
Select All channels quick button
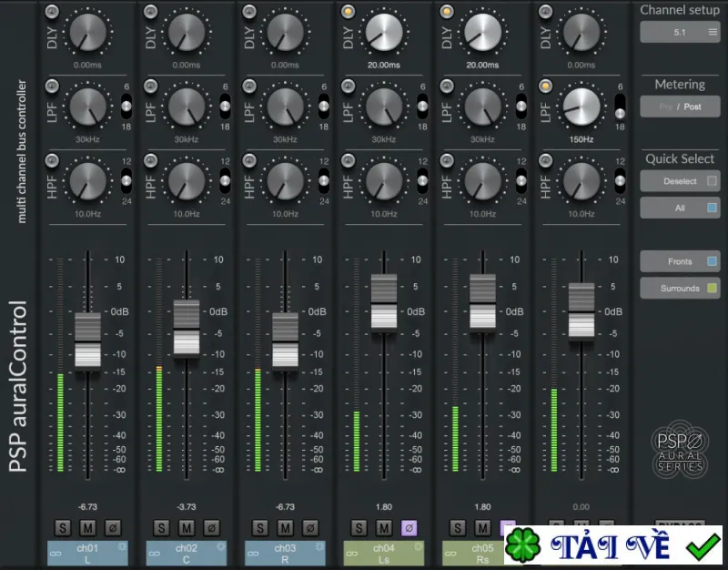(x=680, y=209)
